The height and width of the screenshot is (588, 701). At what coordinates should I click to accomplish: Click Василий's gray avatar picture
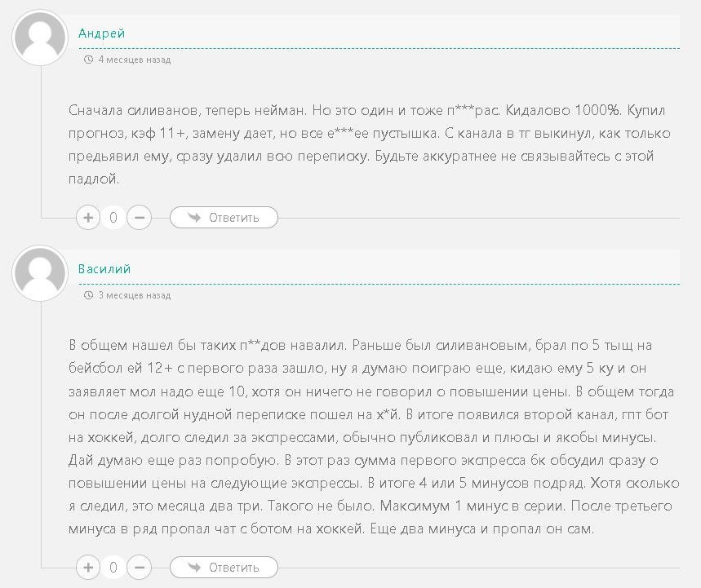(40, 274)
